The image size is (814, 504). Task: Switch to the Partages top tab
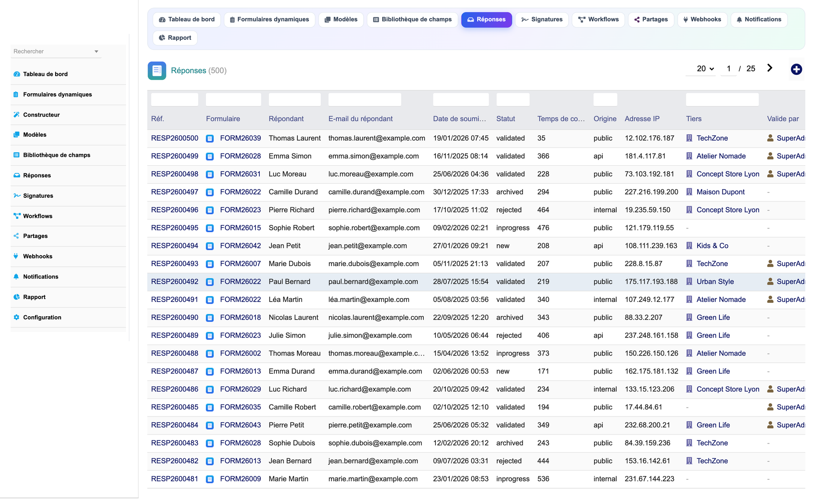(651, 20)
